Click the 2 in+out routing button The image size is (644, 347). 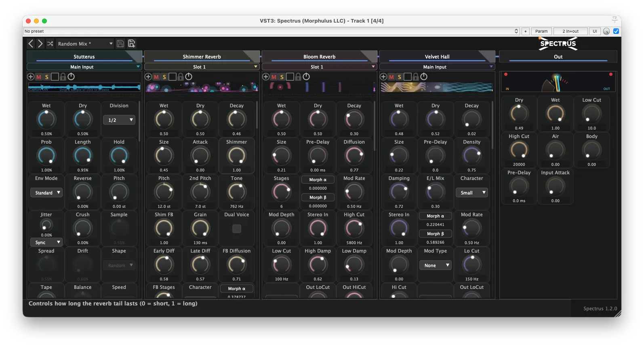570,31
